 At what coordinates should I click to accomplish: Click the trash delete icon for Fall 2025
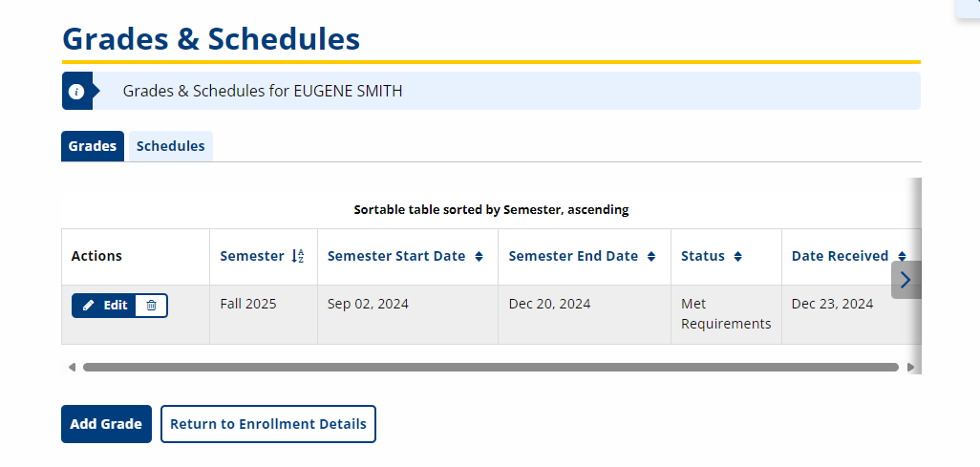[151, 305]
